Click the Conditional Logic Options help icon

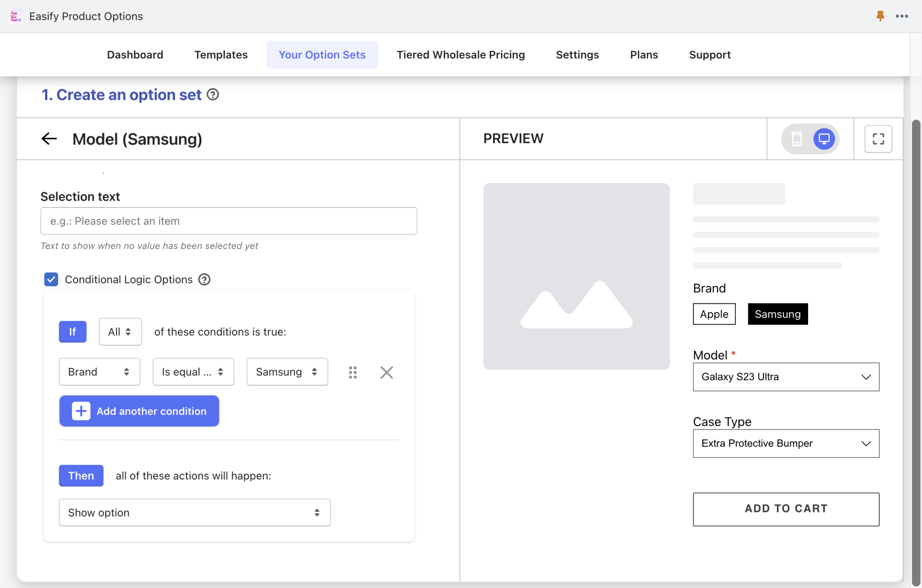tap(204, 280)
